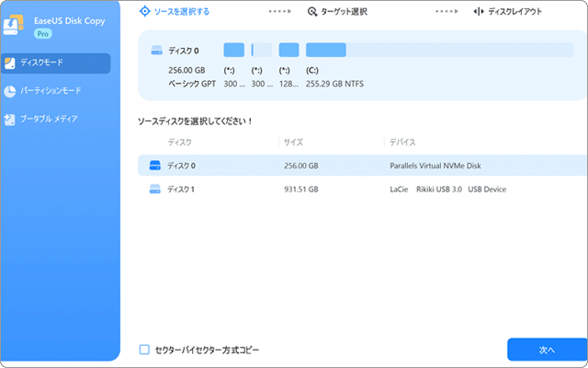Click the ターゲット選択 step icon

tap(312, 12)
